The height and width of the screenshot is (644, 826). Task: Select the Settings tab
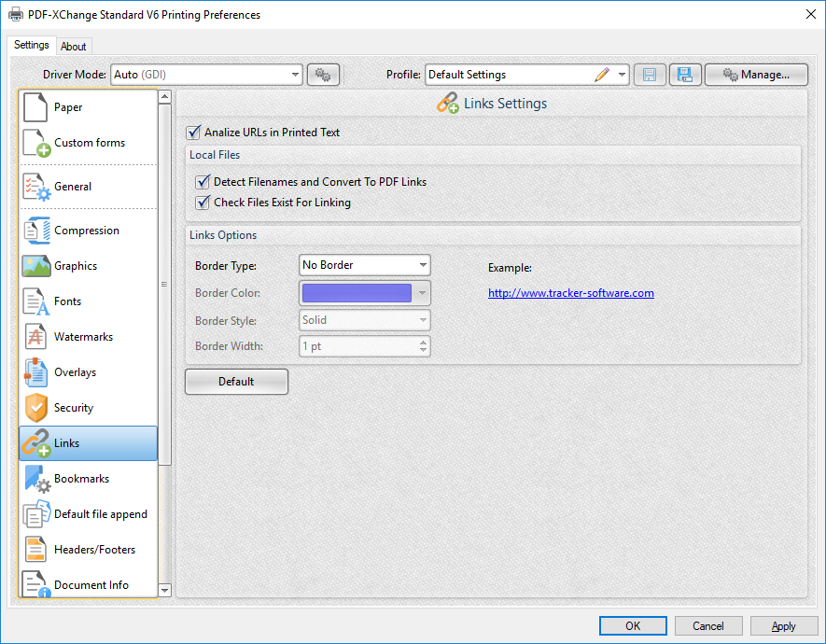32,46
